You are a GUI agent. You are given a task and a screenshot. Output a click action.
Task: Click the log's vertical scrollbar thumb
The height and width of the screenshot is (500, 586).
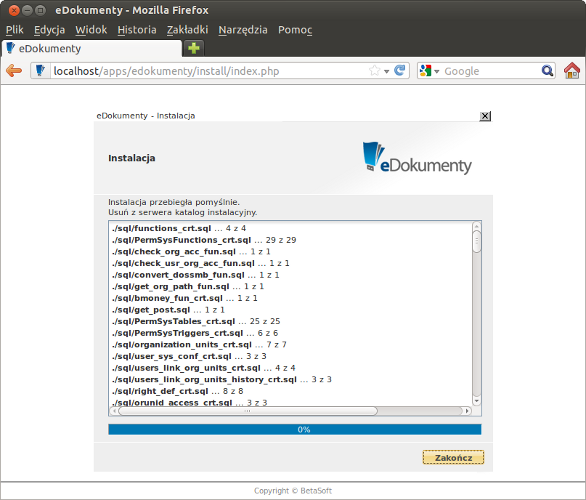click(476, 241)
